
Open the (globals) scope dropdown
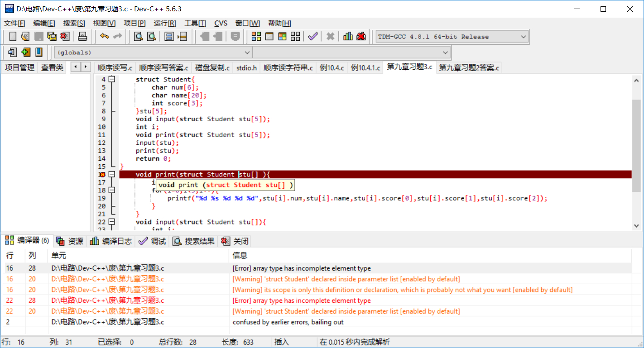153,52
